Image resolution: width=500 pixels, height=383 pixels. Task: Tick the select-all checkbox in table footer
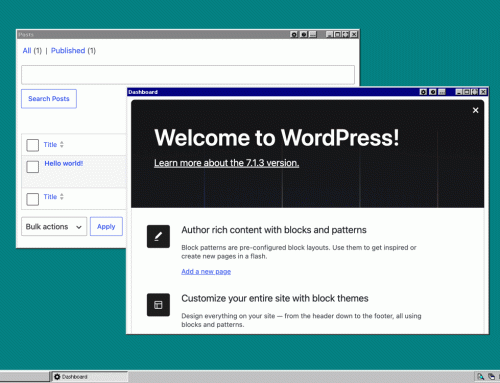click(33, 199)
